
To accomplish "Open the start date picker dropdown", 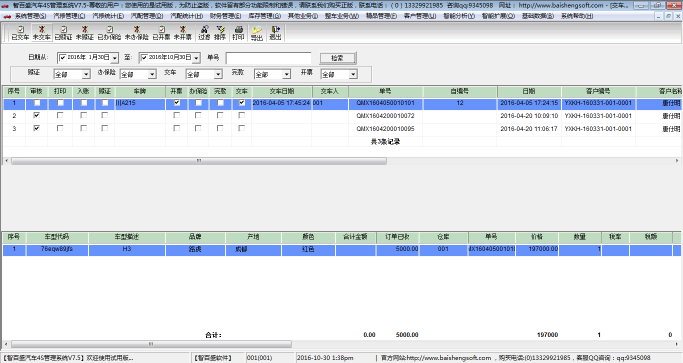I will tap(115, 58).
